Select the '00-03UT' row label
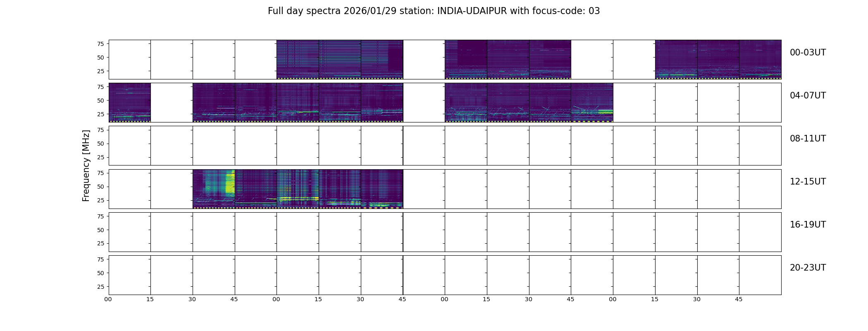Screen dimensions: 868x331 pyautogui.click(x=808, y=53)
